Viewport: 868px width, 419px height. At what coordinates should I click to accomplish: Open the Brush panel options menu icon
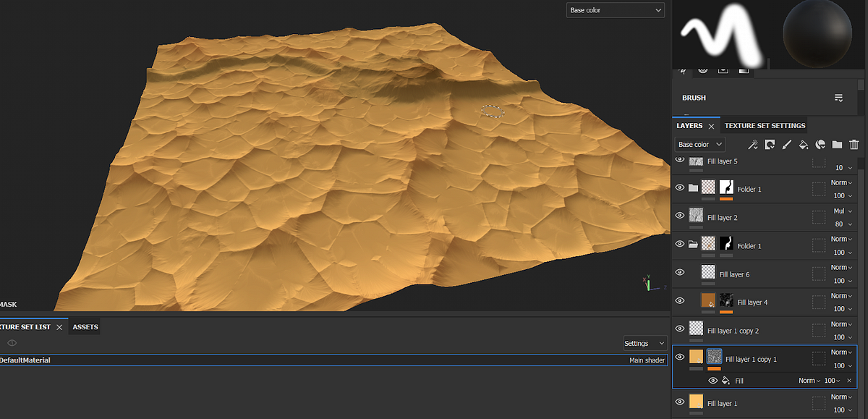point(838,98)
